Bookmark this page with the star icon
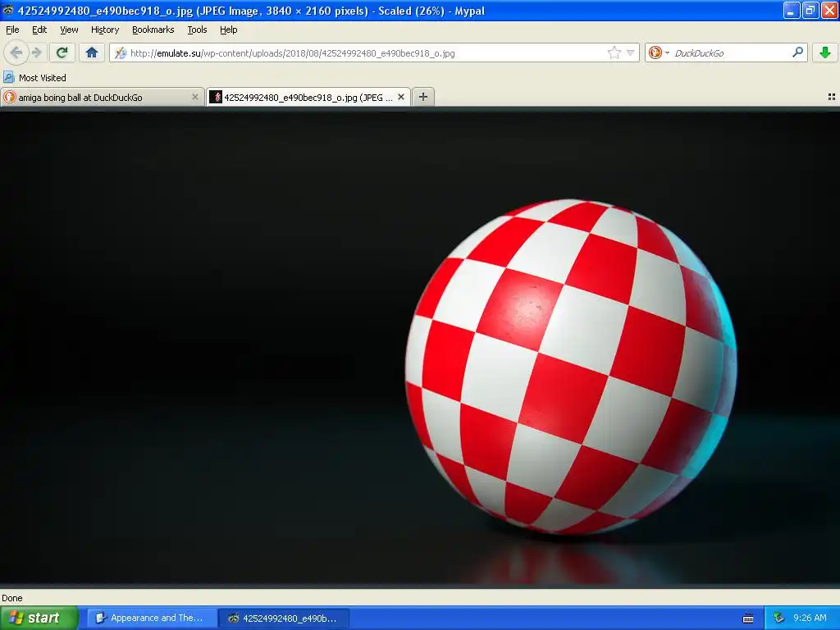 click(x=614, y=52)
